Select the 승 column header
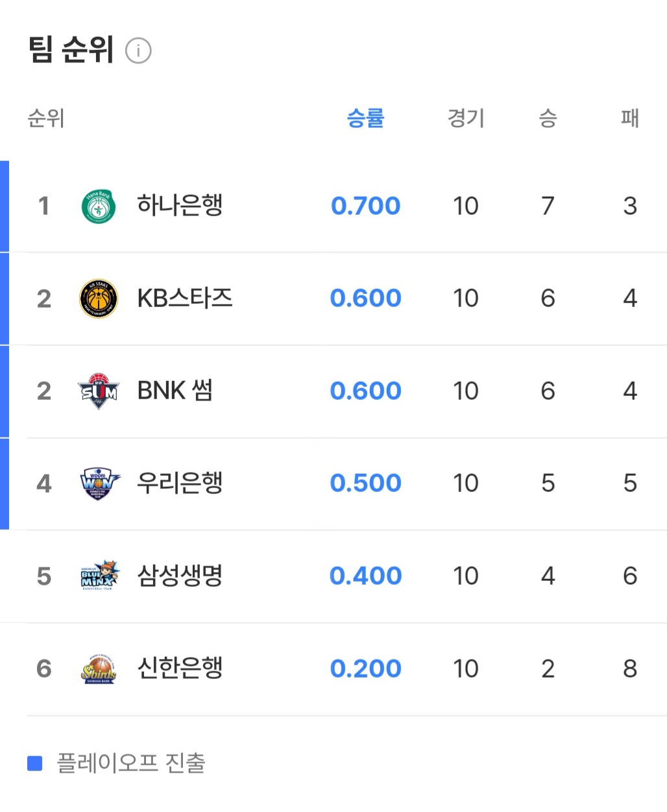This screenshot has width=667, height=812. 548,118
